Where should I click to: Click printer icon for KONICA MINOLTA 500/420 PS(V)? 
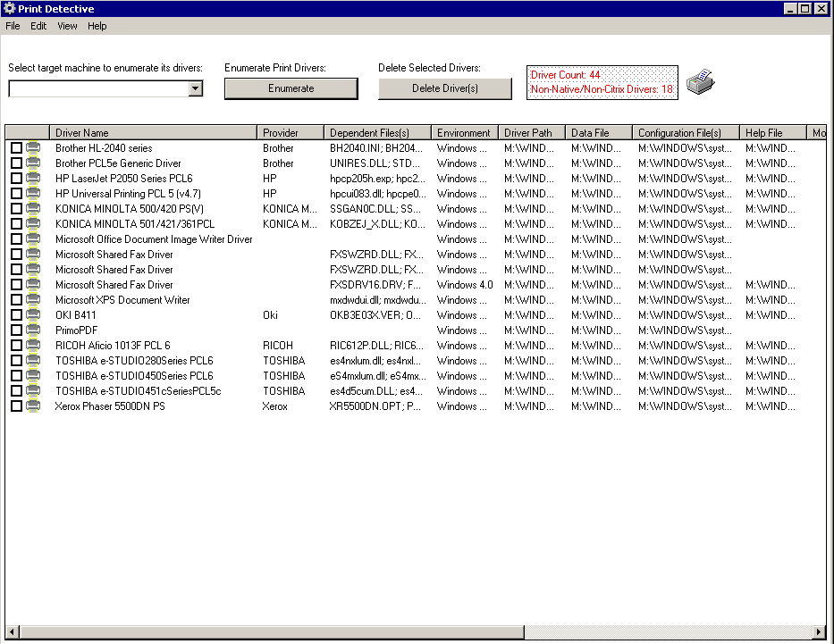click(33, 209)
